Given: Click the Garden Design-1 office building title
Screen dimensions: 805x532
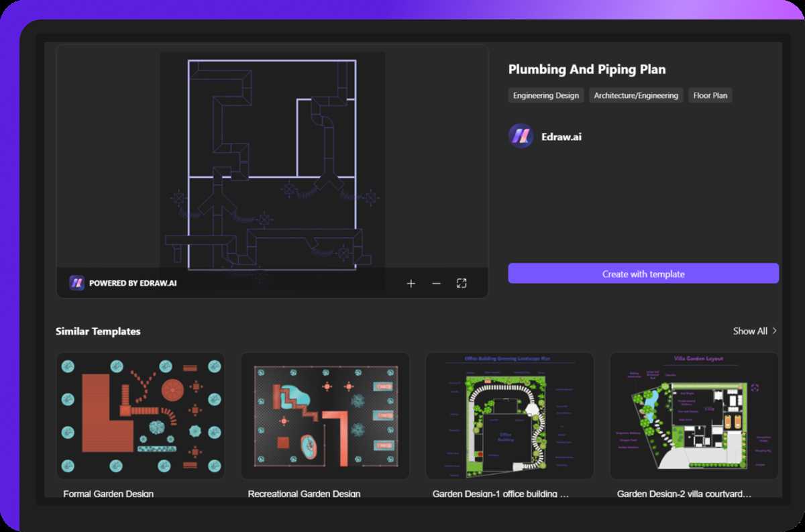Looking at the screenshot, I should pyautogui.click(x=500, y=494).
